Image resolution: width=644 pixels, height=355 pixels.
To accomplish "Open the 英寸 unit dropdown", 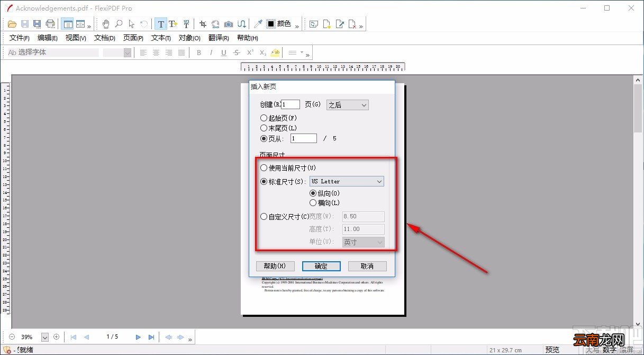I will point(363,242).
